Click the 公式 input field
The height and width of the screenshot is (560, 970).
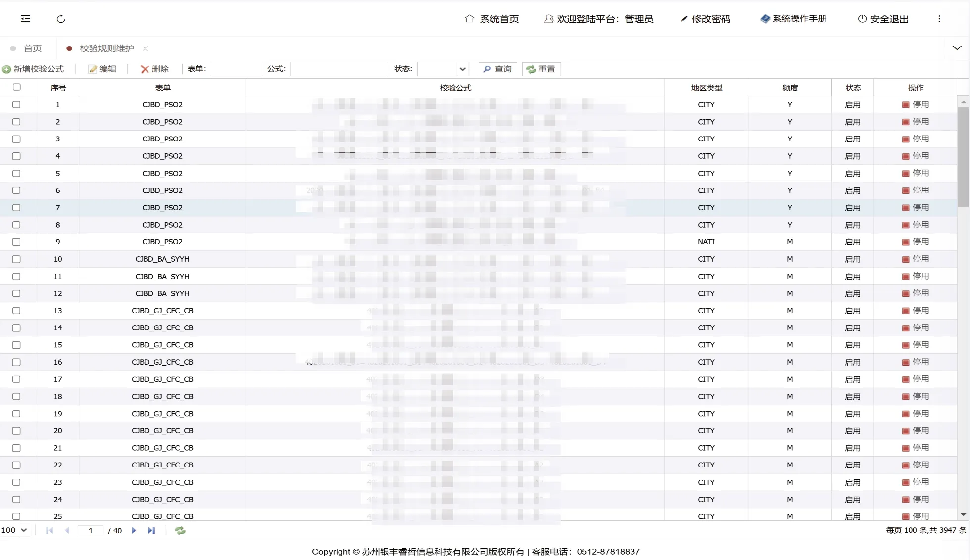click(x=338, y=69)
